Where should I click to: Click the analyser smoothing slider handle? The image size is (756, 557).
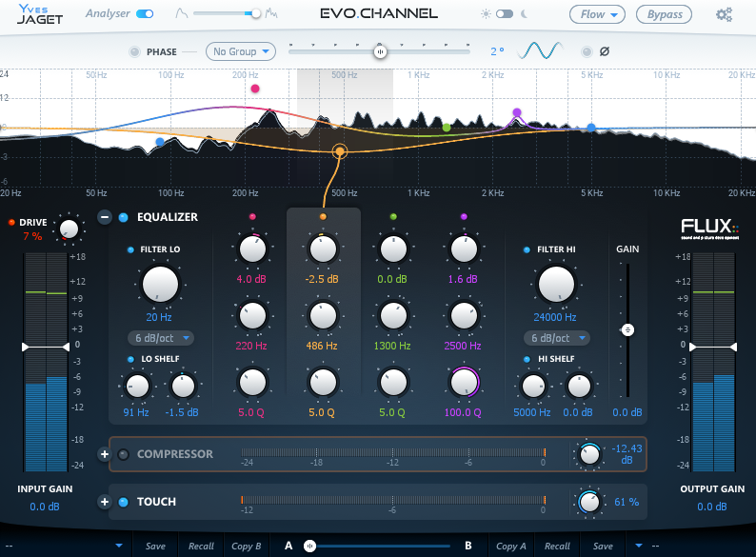click(x=255, y=13)
